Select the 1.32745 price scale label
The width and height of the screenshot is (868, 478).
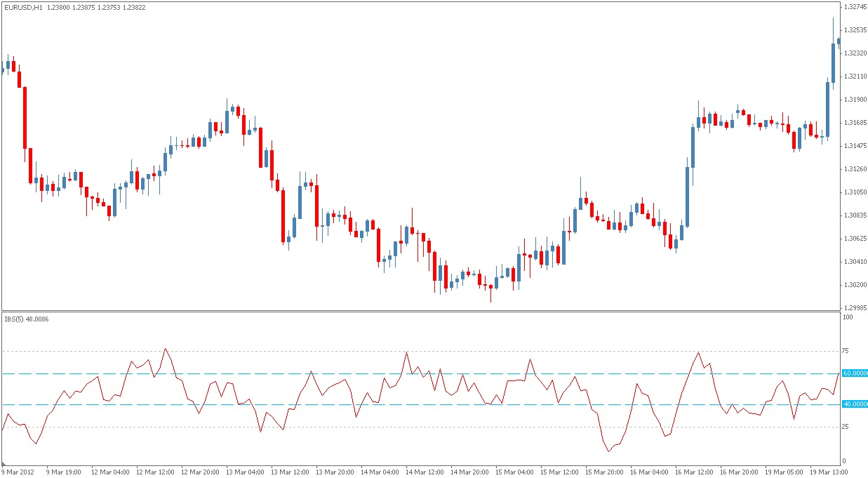coord(855,6)
